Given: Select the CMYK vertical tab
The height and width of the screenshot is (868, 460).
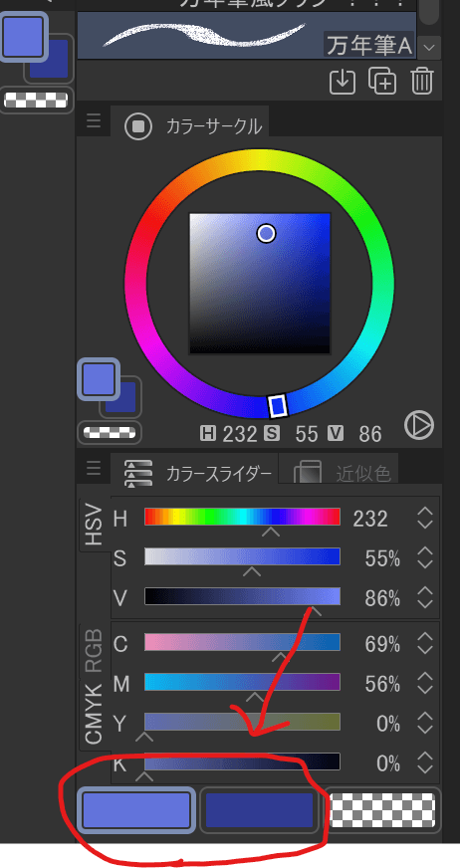Looking at the screenshot, I should point(95,713).
